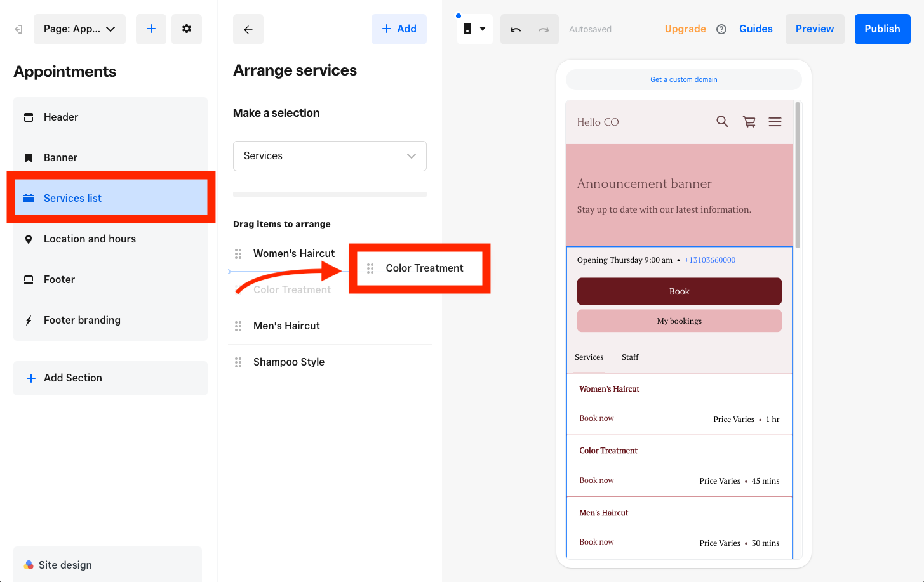
Task: Click the Header section icon
Action: [x=29, y=117]
